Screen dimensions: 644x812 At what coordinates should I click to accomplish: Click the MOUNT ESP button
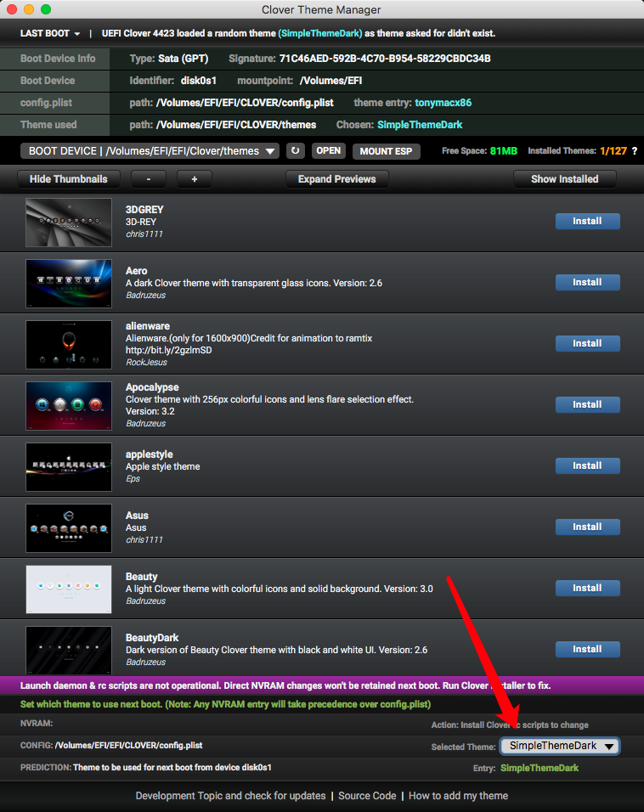[x=386, y=151]
